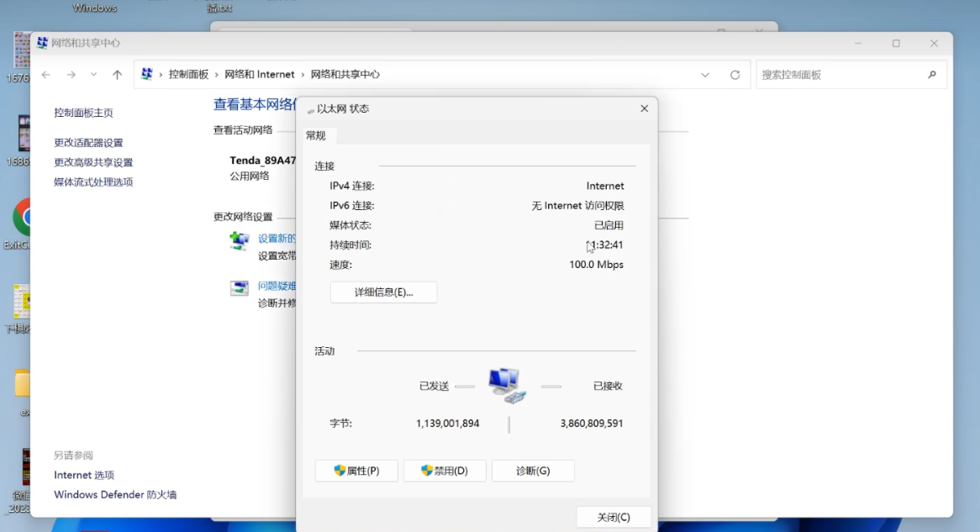Click the 搜索控制面板 search field

[840, 75]
